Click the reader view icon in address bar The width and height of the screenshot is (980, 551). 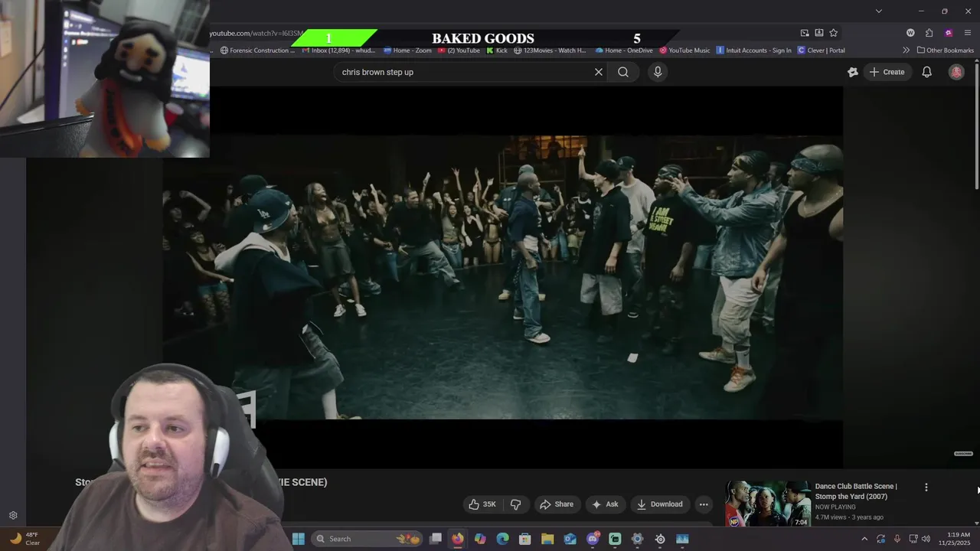click(x=818, y=33)
